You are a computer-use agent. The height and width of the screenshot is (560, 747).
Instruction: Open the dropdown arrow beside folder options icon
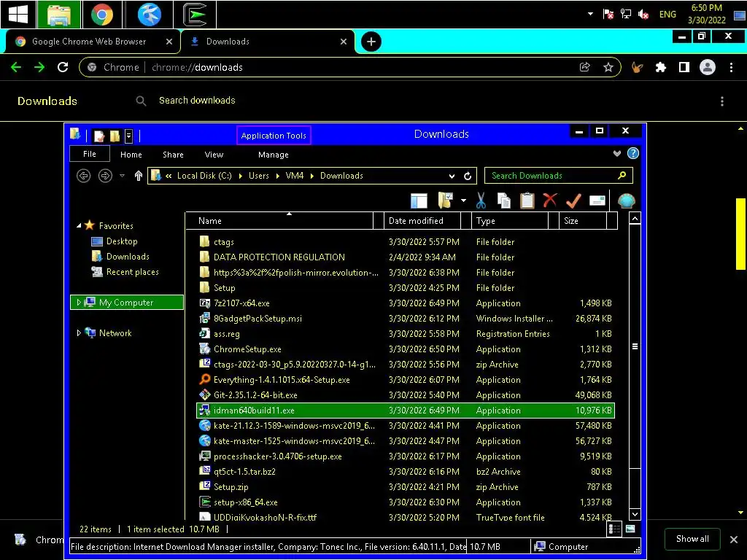463,201
